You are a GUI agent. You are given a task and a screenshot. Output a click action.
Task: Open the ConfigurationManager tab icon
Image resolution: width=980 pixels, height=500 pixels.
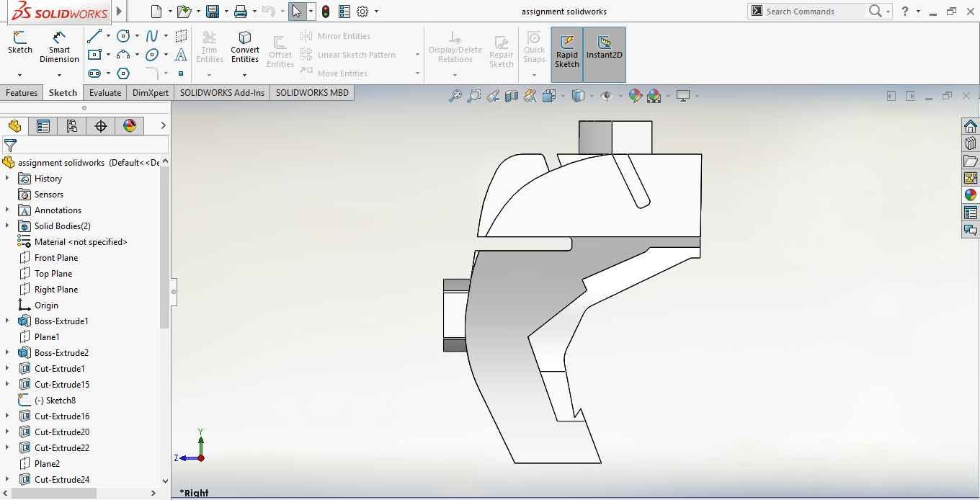point(71,126)
